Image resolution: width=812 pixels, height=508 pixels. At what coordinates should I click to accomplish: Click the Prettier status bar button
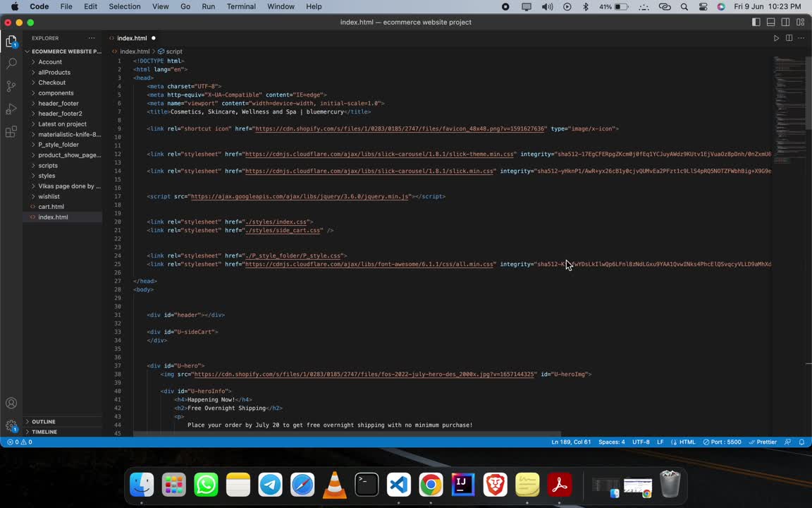pos(762,442)
